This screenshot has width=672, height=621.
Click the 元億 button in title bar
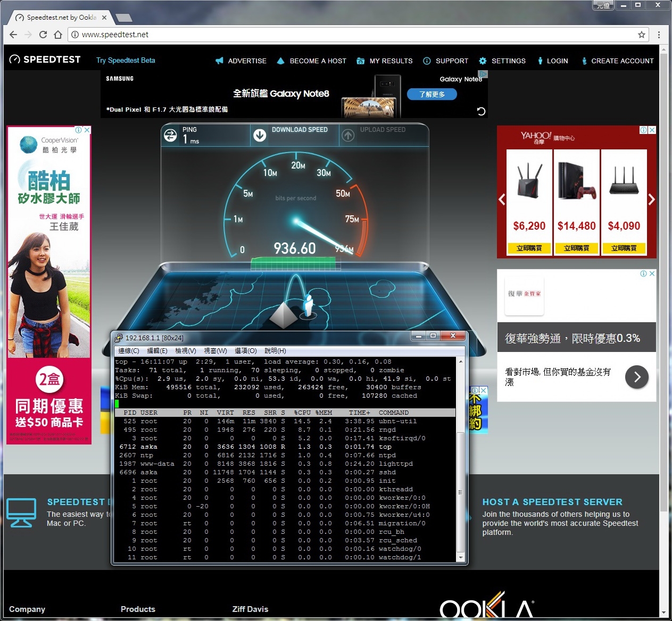click(x=603, y=5)
